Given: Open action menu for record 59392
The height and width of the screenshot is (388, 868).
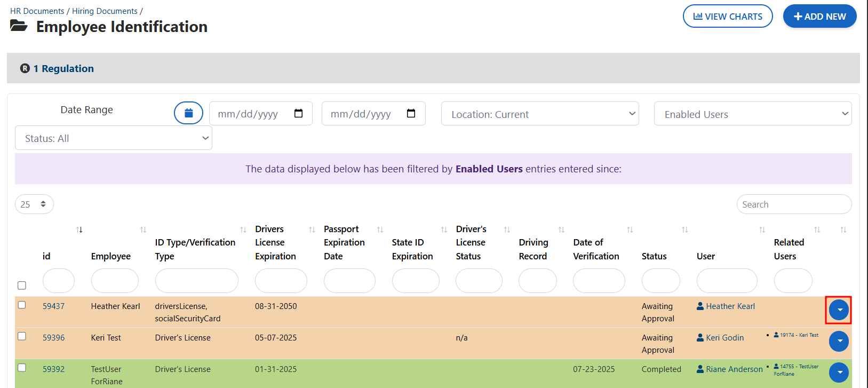Looking at the screenshot, I should tap(839, 372).
